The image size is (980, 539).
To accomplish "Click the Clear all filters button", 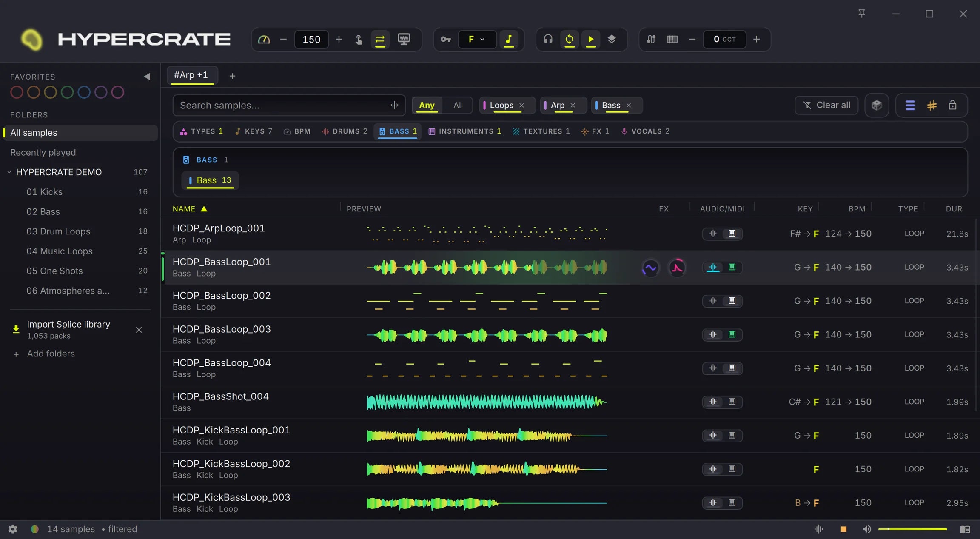I will coord(826,105).
